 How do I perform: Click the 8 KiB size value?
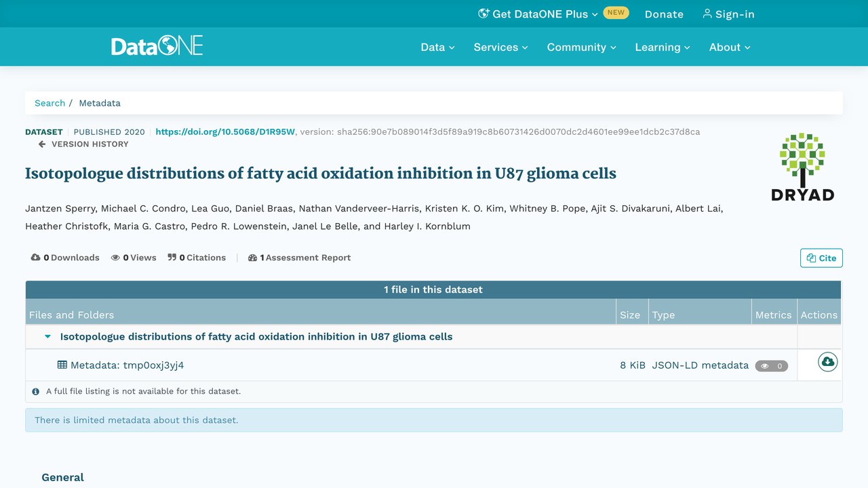[633, 365]
